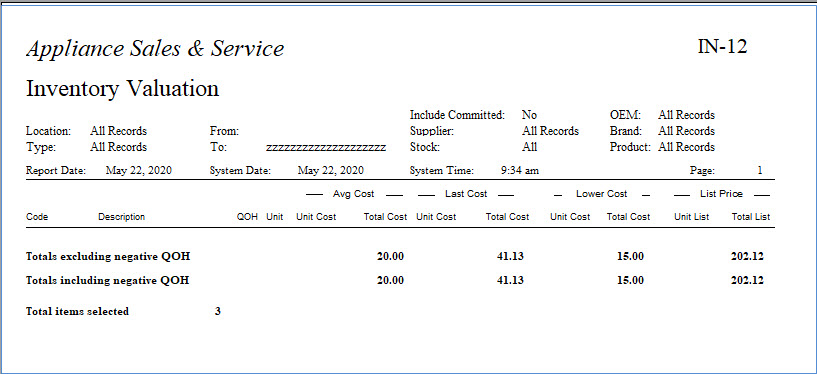Click 'Total Cost' header under Last Cost
The image size is (817, 374).
[507, 217]
